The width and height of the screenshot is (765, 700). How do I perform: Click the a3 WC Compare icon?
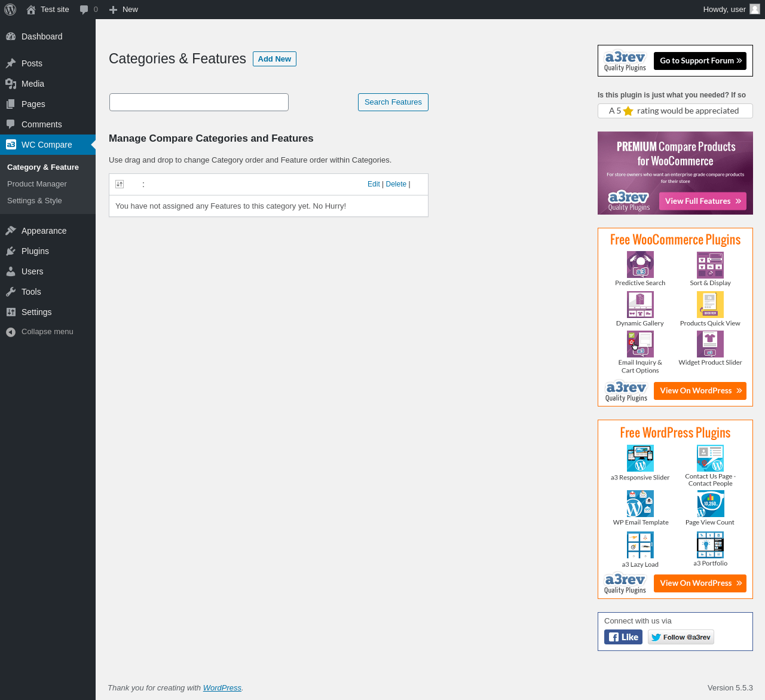pyautogui.click(x=11, y=145)
